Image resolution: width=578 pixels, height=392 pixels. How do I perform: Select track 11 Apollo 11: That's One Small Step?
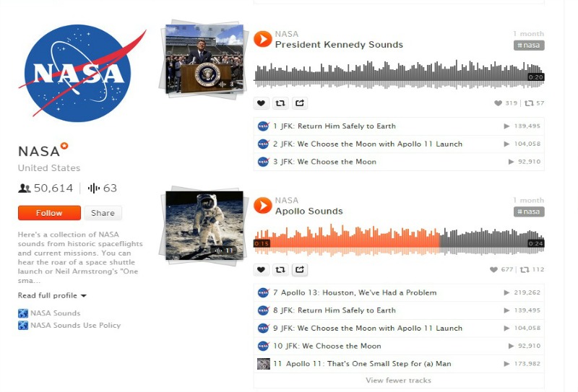tap(399, 364)
